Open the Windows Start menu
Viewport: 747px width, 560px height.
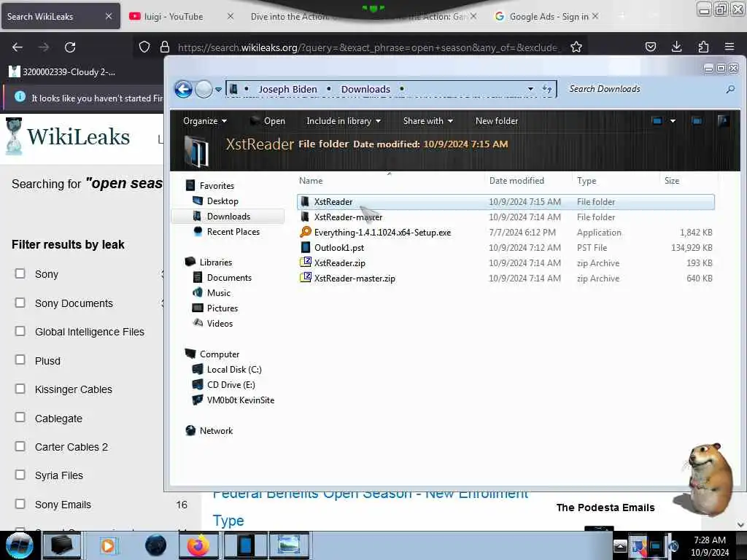pos(19,545)
